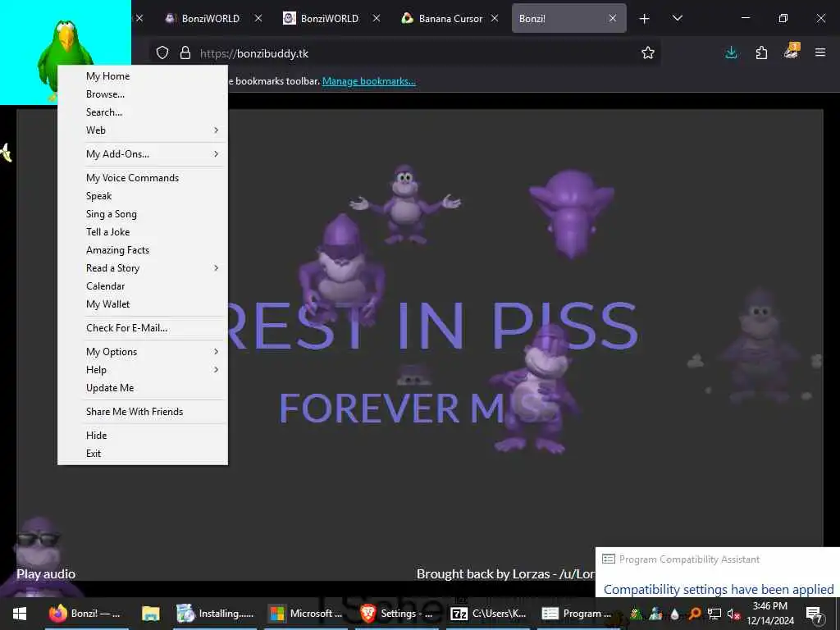Expand the My Add-Ons submenu arrow
Viewport: 840px width, 630px height.
pos(216,153)
